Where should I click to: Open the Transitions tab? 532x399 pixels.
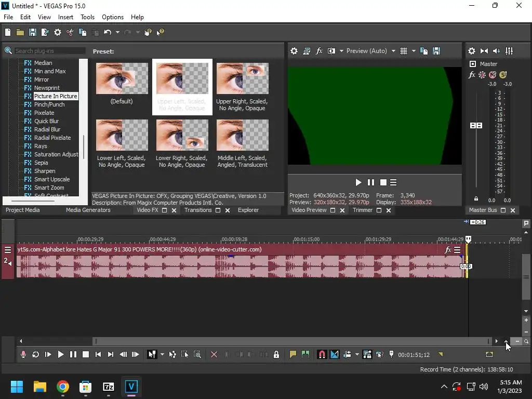(198, 210)
